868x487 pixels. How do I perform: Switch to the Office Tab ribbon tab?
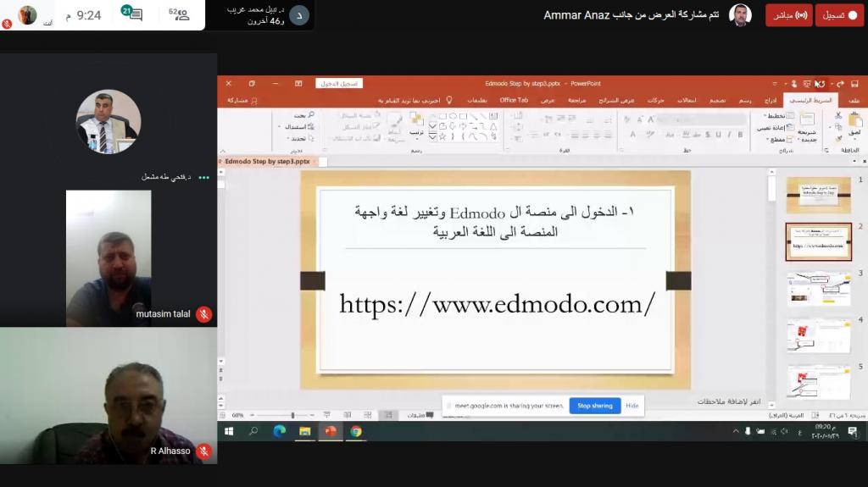click(x=514, y=100)
